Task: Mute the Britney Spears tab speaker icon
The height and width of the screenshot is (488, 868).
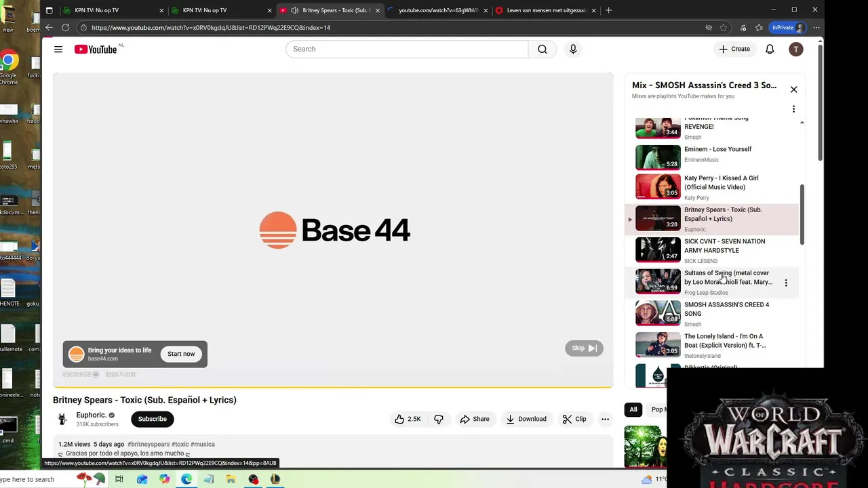Action: point(294,10)
